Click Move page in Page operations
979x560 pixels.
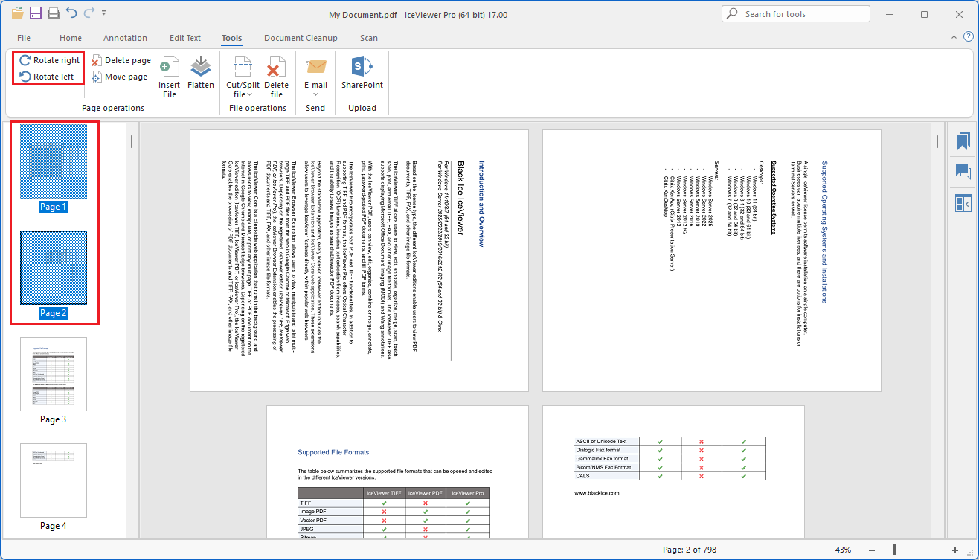(119, 77)
